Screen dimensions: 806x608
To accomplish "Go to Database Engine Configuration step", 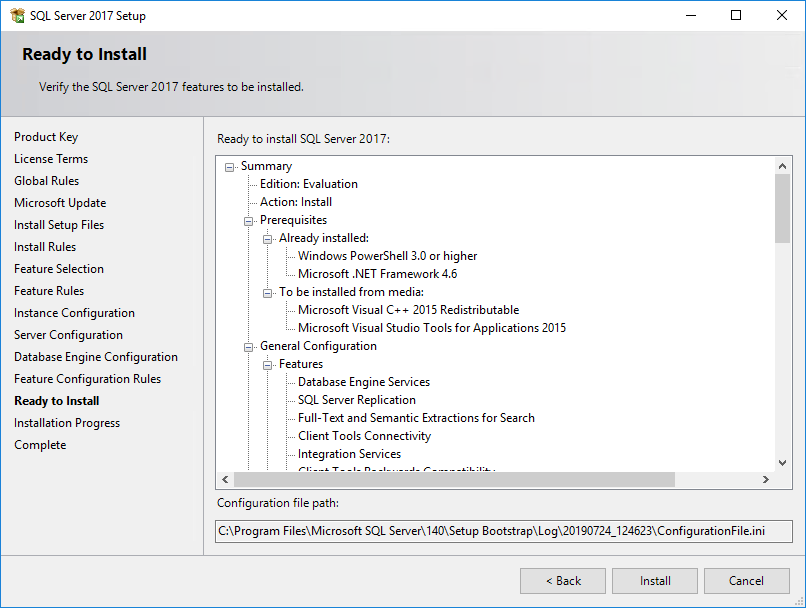I will [x=96, y=357].
